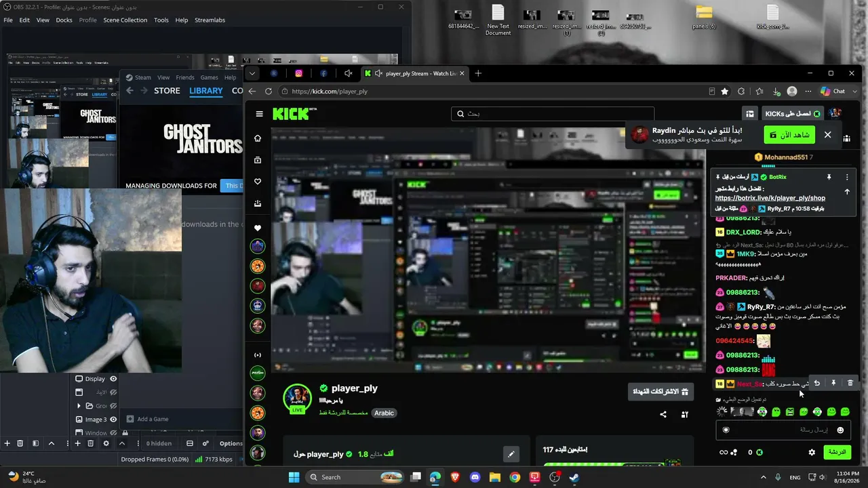Screen dimensions: 868x488
Task: Add a new scene in OBS
Action: 7,443
